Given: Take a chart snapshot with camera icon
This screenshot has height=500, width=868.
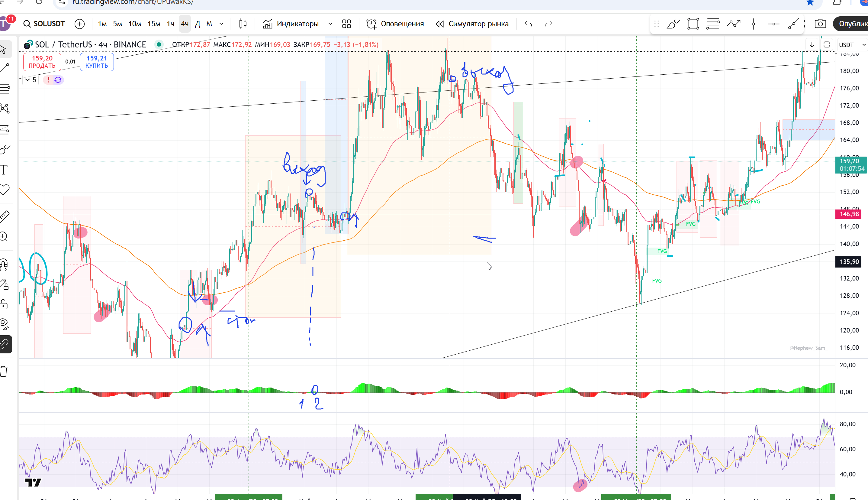Looking at the screenshot, I should click(820, 24).
